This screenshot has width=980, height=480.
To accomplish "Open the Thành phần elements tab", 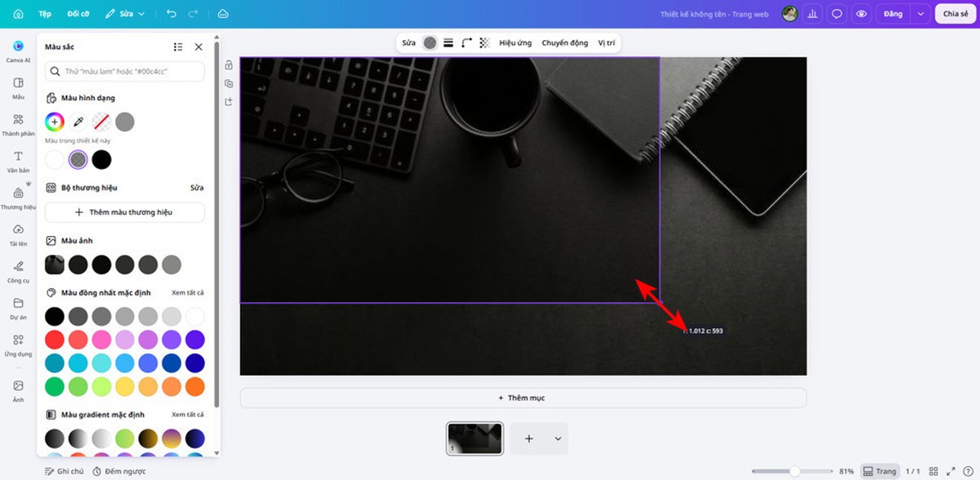I will tap(18, 125).
